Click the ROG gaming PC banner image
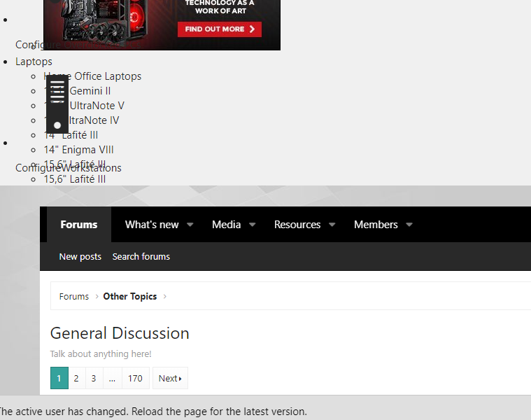531x420 pixels. 162,24
